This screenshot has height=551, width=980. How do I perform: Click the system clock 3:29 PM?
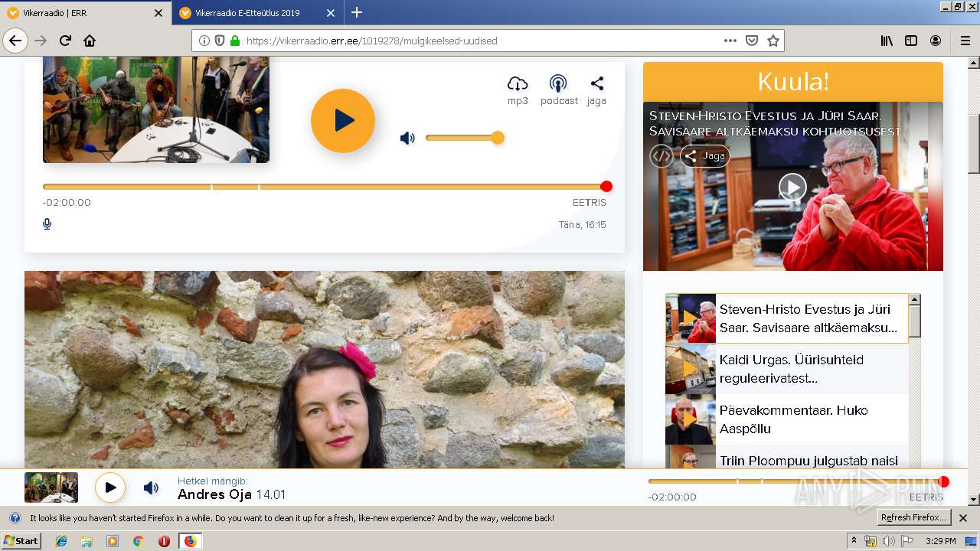(x=940, y=541)
